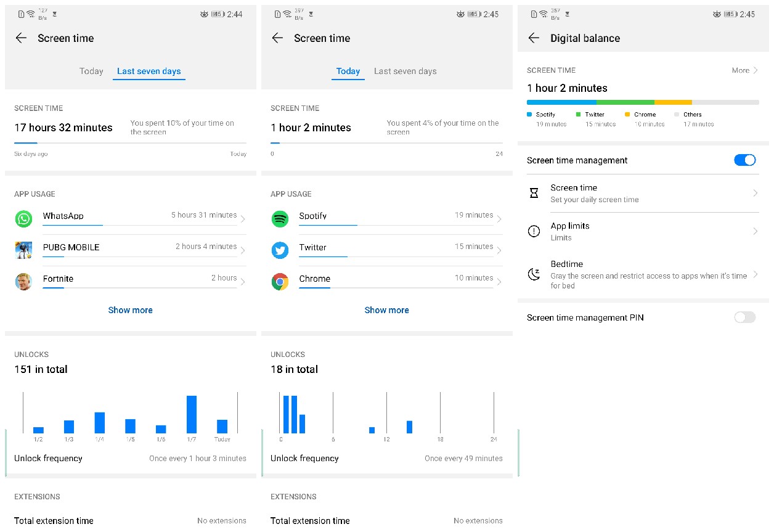This screenshot has height=532, width=774.
Task: Tap the Twitter bird icon
Action: coord(280,250)
